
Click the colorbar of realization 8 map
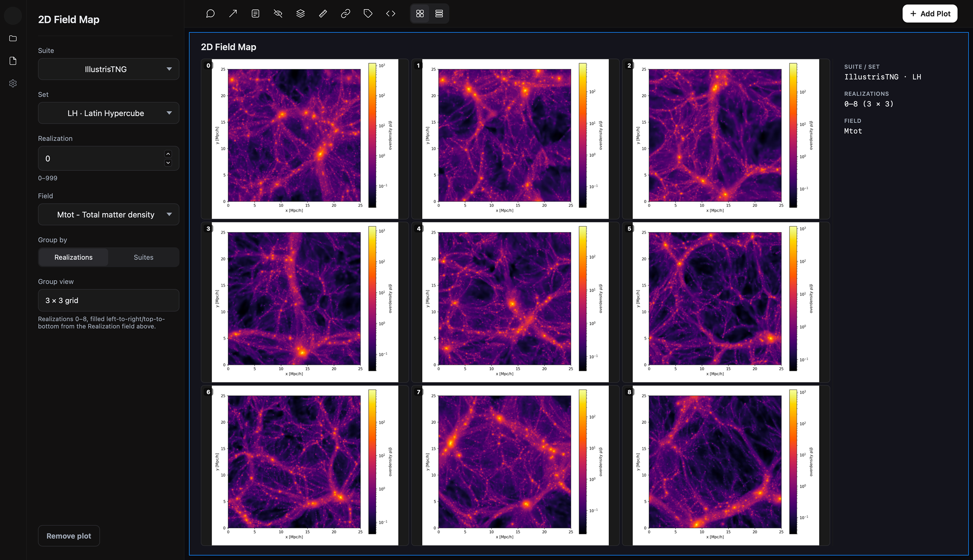point(793,462)
